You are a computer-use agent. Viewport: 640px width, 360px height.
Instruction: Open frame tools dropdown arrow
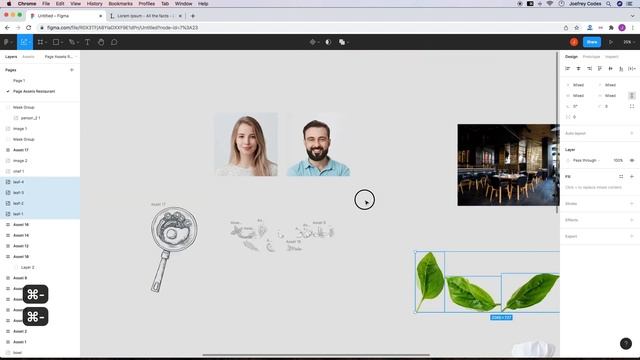tap(46, 42)
